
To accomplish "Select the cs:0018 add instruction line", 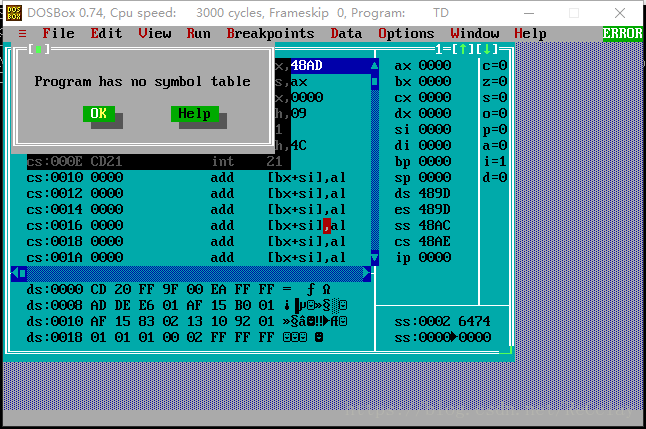I will pos(186,241).
